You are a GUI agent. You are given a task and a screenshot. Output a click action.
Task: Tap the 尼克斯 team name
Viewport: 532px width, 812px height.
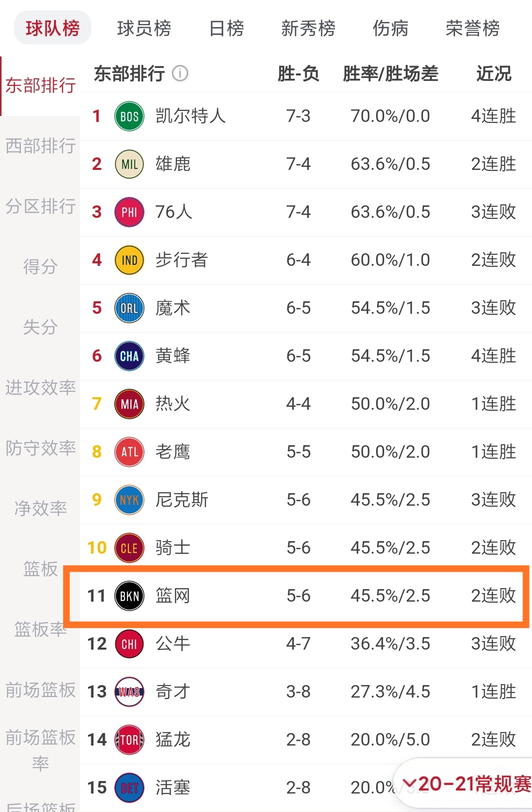point(182,500)
